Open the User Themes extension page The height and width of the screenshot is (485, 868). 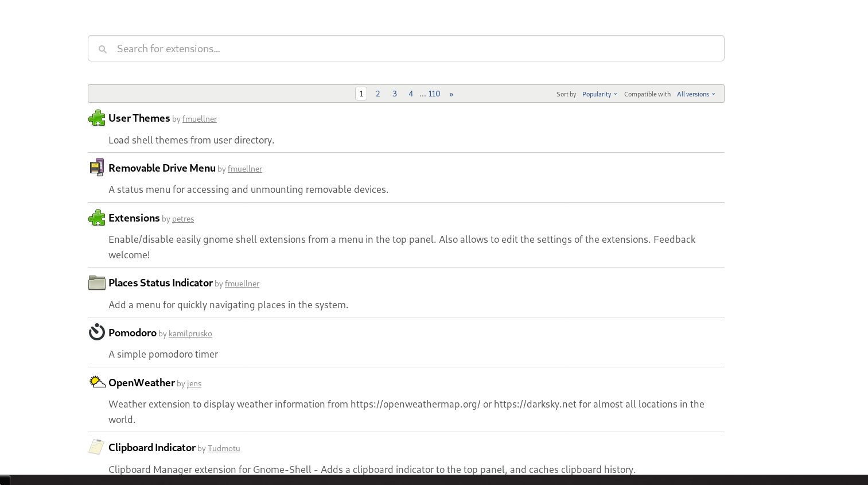point(139,118)
